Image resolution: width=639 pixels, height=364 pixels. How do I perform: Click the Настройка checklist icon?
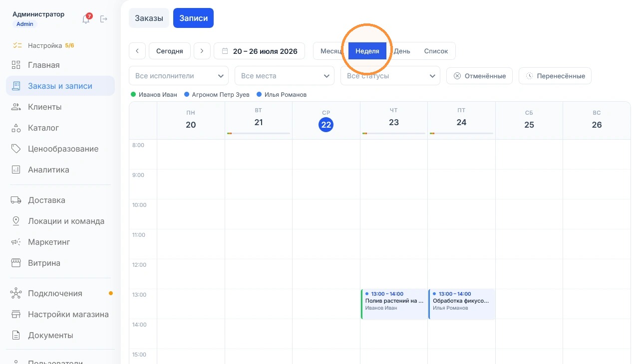[17, 45]
